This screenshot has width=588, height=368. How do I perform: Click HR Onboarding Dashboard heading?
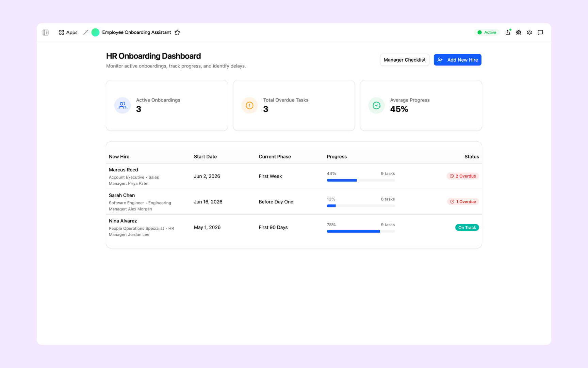(153, 56)
